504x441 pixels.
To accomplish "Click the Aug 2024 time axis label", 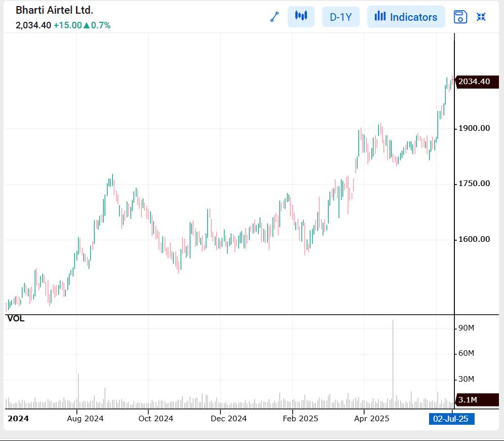I will [x=85, y=419].
